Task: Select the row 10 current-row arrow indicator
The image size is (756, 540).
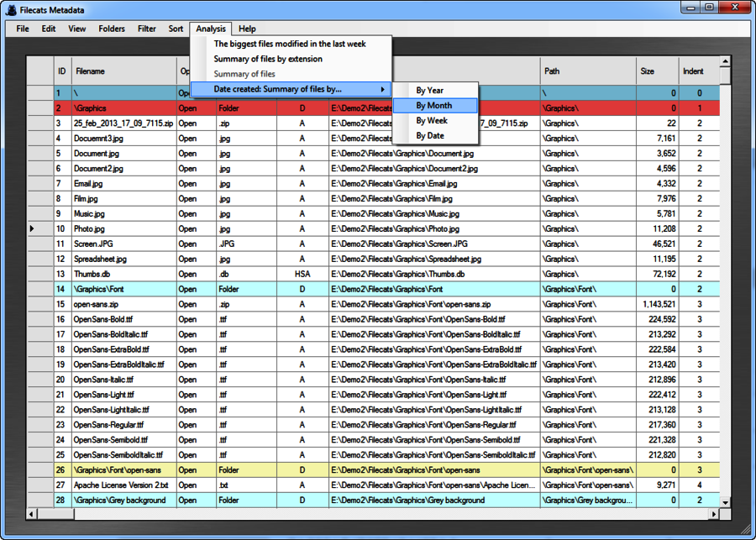Action: point(33,228)
